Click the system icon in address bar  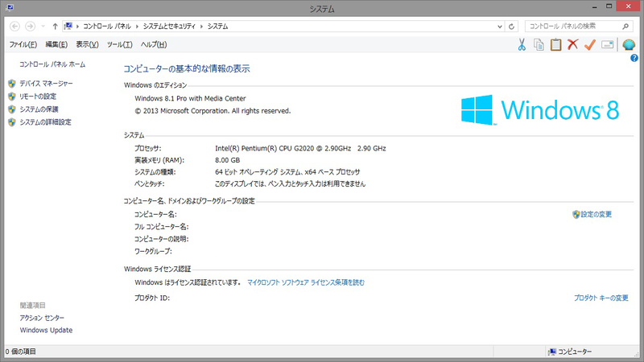pyautogui.click(x=68, y=27)
